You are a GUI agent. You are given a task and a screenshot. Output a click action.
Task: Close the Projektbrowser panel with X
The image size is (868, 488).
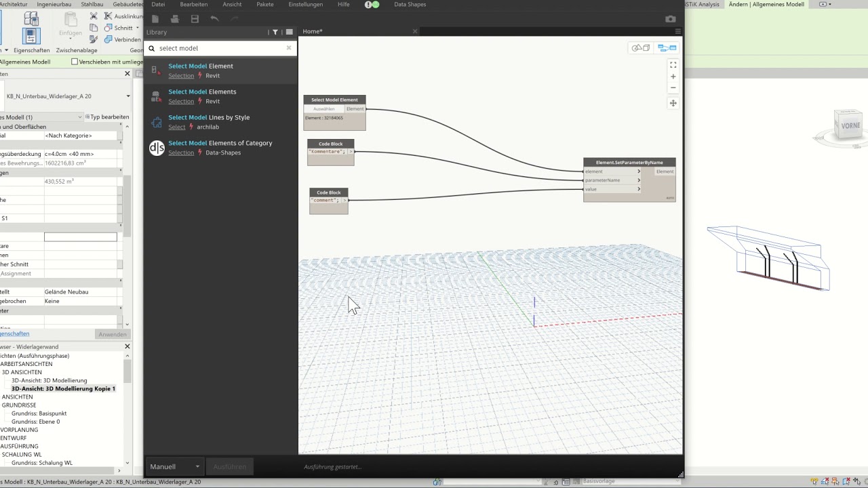pyautogui.click(x=127, y=346)
